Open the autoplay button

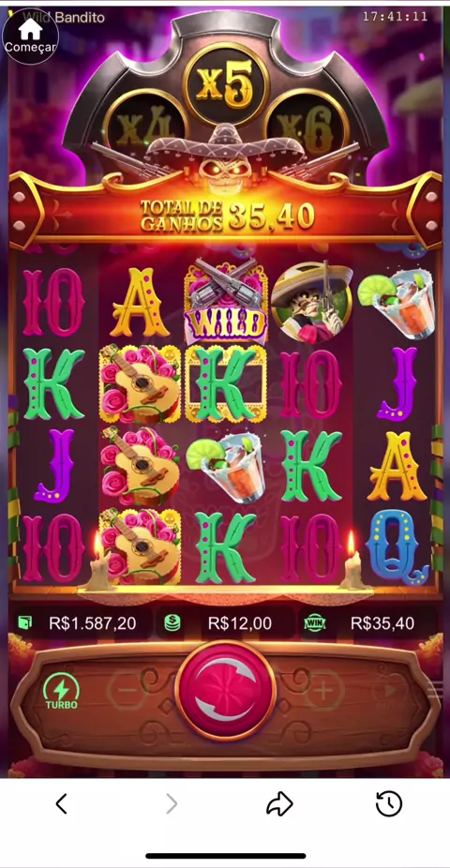pyautogui.click(x=391, y=691)
